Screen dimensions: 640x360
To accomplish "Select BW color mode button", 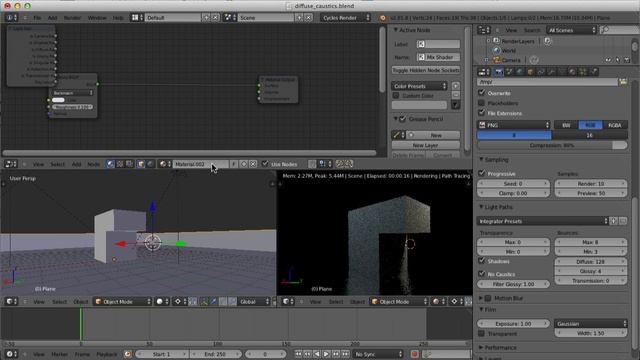I will tap(566, 125).
